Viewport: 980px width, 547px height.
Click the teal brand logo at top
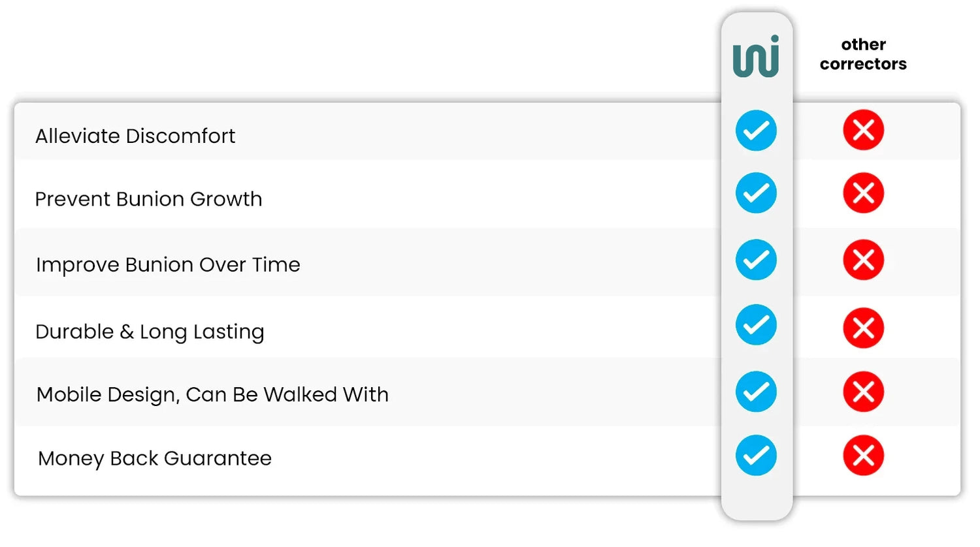(756, 57)
